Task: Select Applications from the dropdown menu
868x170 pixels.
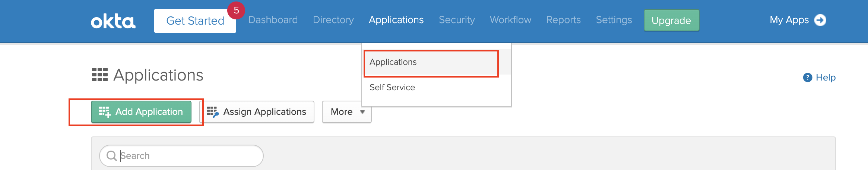Action: point(393,62)
